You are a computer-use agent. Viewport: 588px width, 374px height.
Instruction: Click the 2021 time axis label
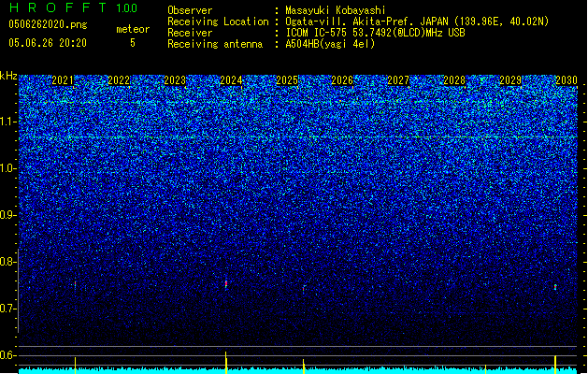tap(63, 80)
